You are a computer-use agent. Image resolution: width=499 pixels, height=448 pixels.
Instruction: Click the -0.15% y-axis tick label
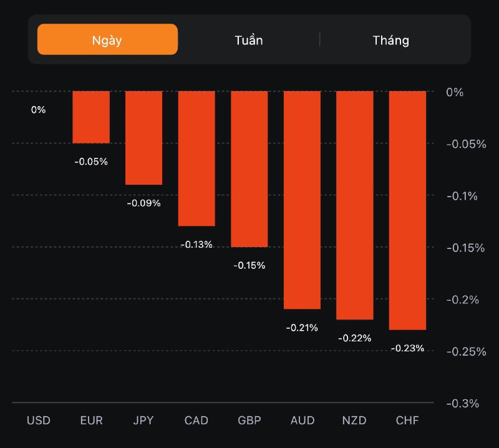click(x=466, y=248)
